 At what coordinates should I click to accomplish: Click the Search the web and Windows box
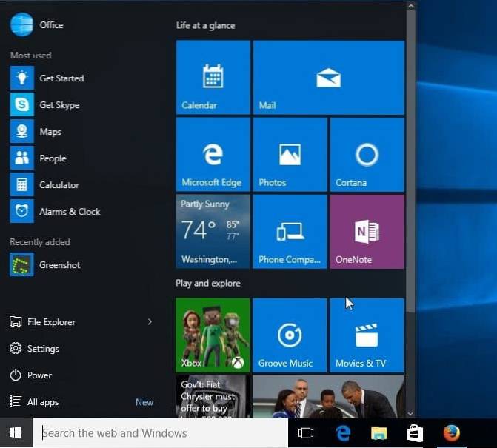(x=160, y=433)
